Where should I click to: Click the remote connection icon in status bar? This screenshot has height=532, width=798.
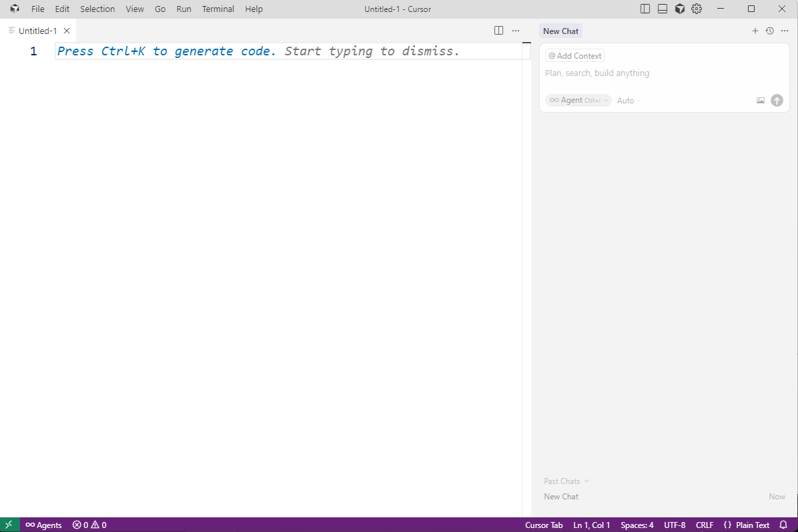point(8,525)
